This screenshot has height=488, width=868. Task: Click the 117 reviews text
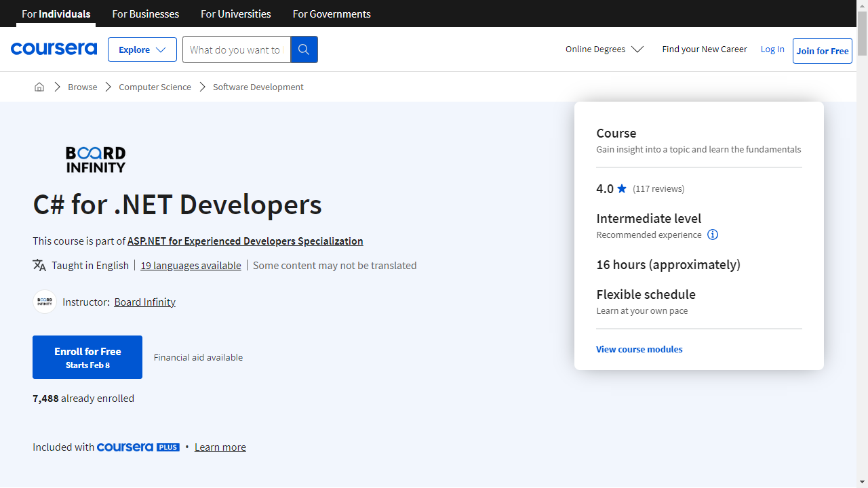[658, 188]
